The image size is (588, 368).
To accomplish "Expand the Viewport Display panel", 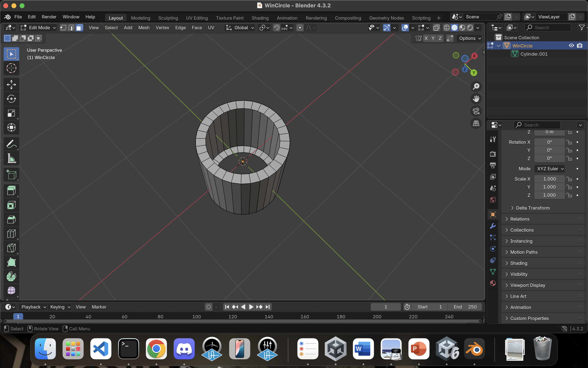I will (543, 285).
